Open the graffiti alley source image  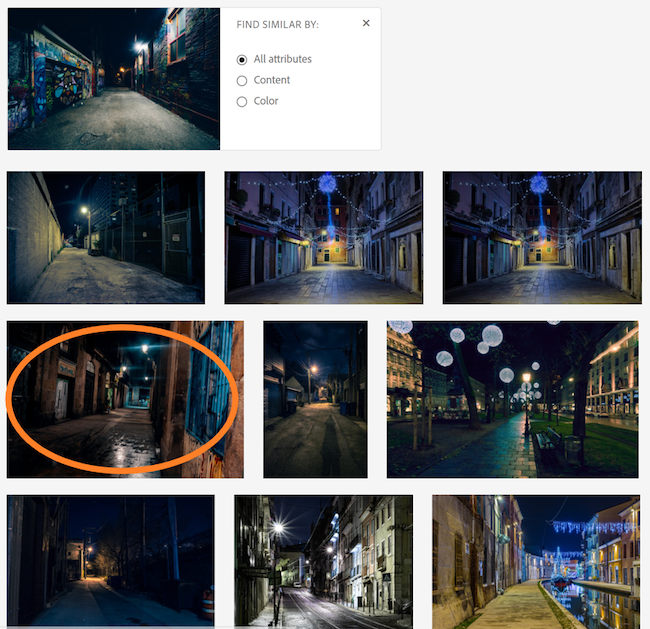[114, 79]
